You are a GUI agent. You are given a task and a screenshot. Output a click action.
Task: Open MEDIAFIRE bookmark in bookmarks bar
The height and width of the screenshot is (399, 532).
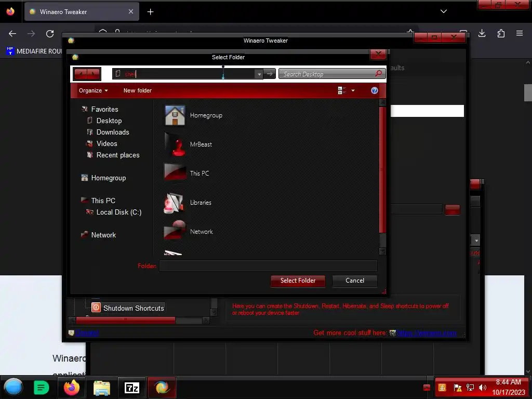[34, 51]
